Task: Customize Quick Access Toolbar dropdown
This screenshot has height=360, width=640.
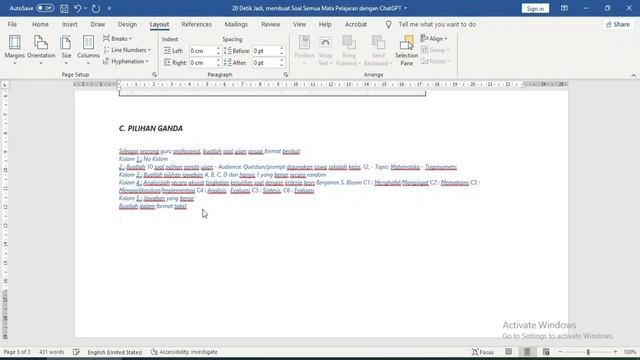Action: (x=109, y=8)
